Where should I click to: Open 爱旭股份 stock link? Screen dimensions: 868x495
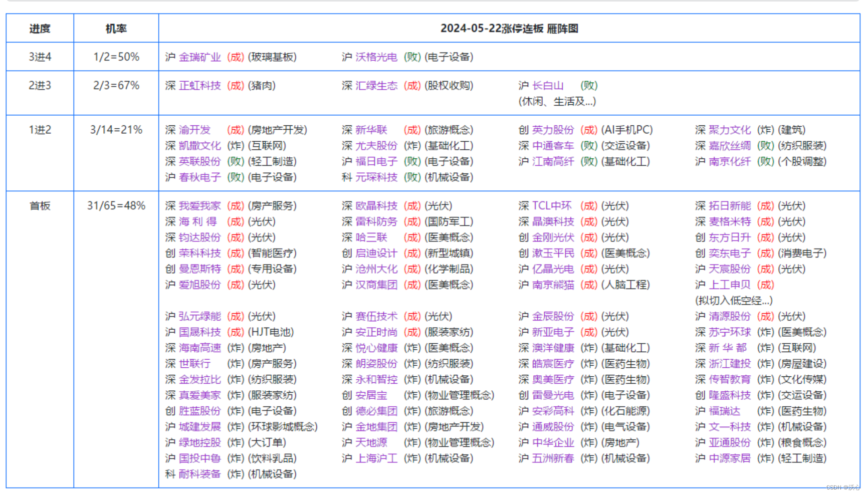[200, 285]
